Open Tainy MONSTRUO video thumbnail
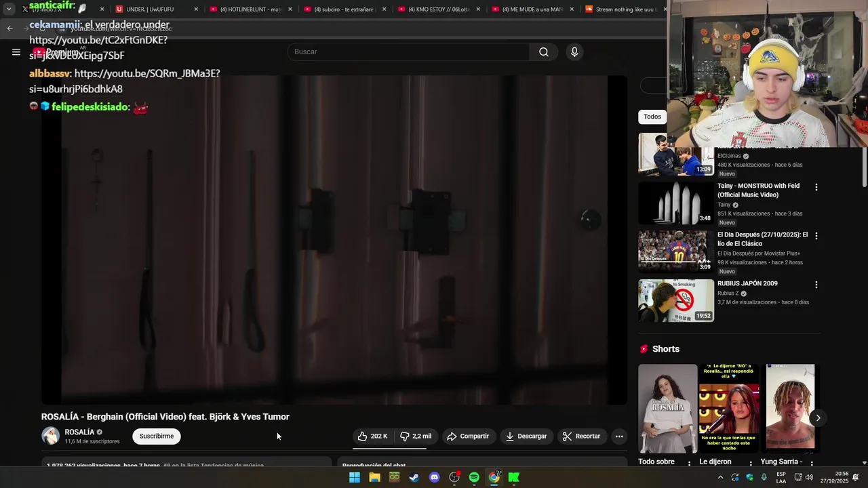 pos(676,203)
